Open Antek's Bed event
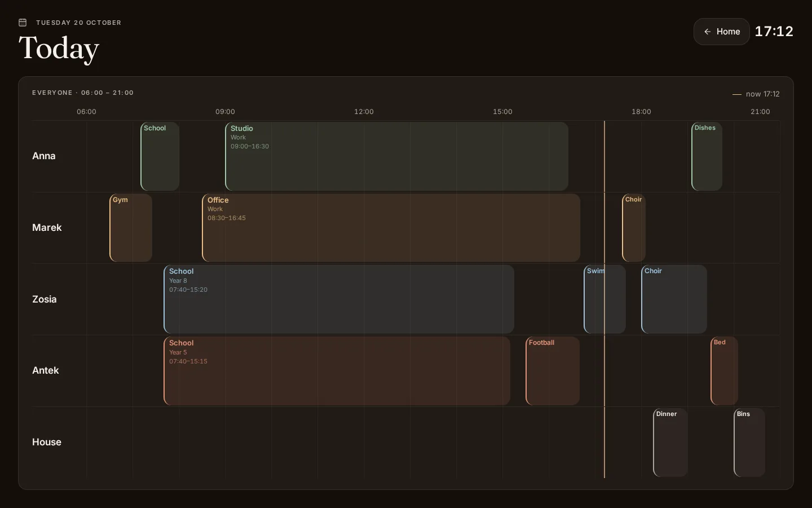Screen dimensions: 812x508 tap(725, 371)
